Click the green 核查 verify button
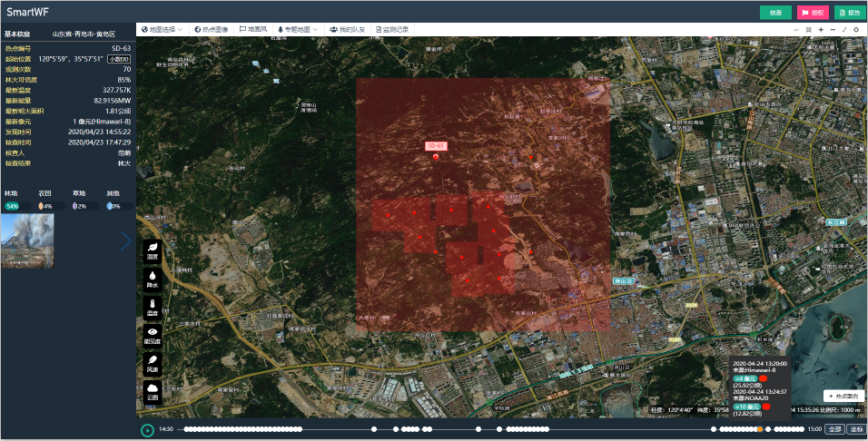The width and height of the screenshot is (868, 441). [774, 13]
